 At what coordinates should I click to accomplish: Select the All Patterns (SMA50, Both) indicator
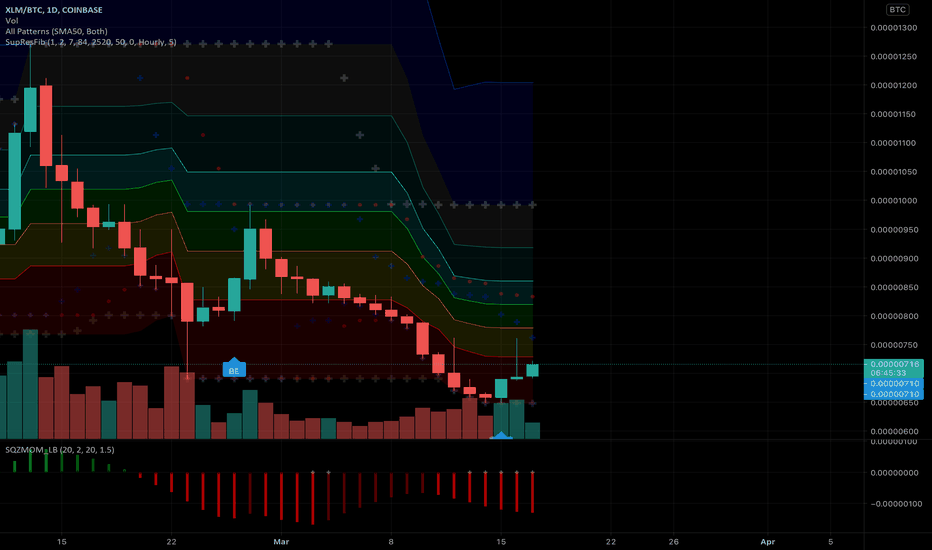(x=56, y=31)
